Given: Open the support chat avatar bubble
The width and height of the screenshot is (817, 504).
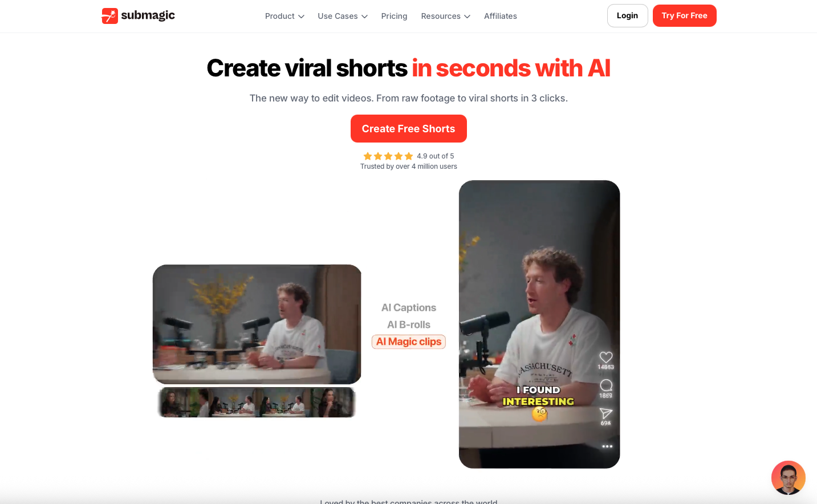Looking at the screenshot, I should pyautogui.click(x=788, y=478).
